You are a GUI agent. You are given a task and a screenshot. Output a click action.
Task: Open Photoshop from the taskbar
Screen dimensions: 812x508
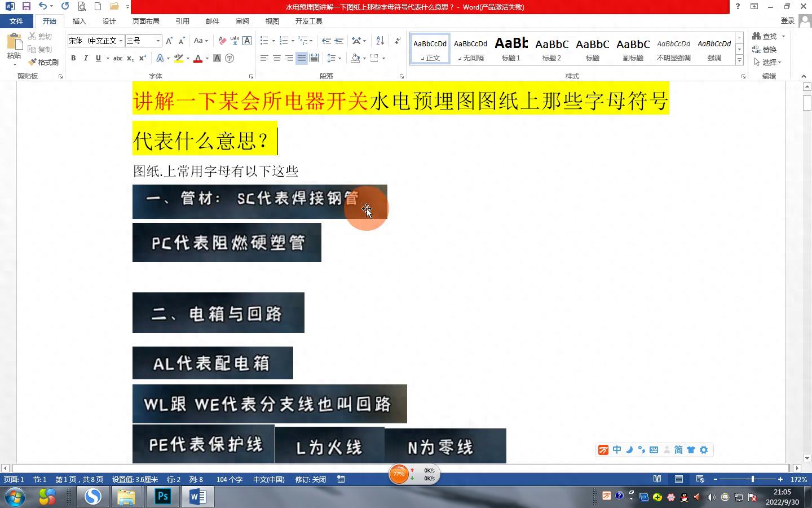coord(162,497)
